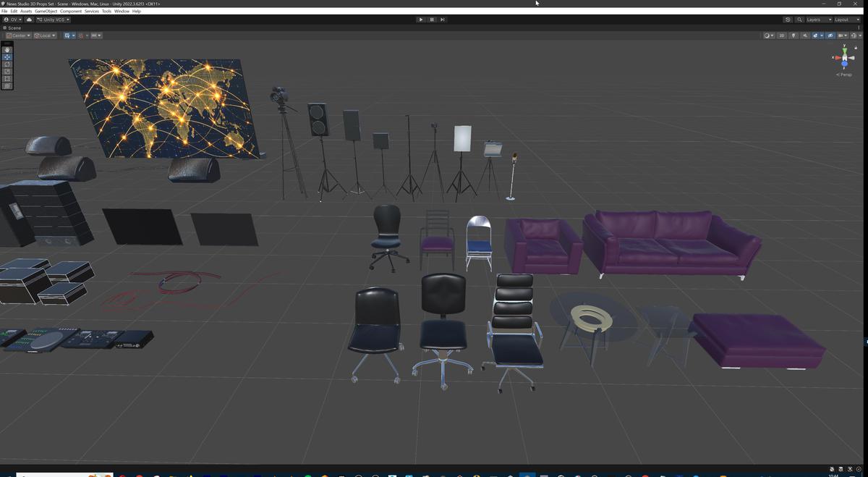This screenshot has width=868, height=477.
Task: Toggle hidden objects visibility
Action: (x=830, y=35)
